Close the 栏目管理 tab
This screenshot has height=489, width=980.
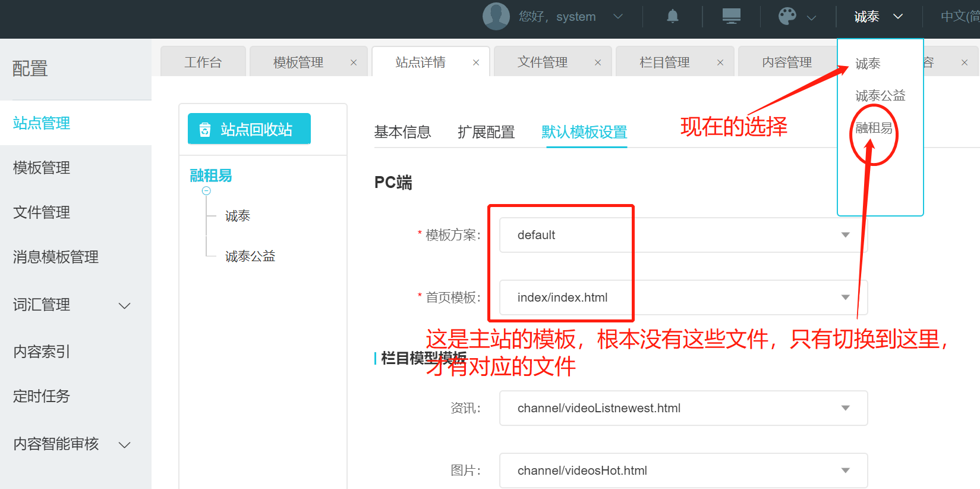(x=720, y=62)
